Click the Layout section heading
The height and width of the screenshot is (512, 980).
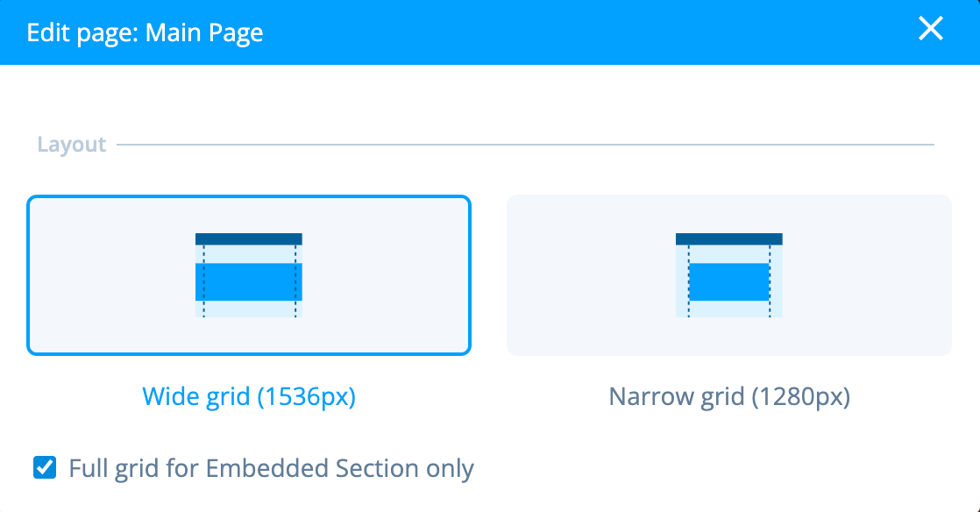71,145
